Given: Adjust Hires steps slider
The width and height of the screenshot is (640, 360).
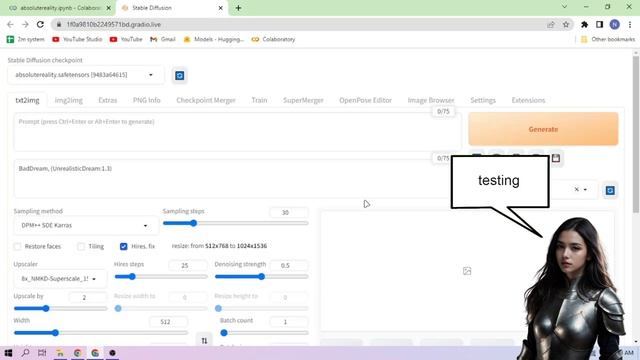Looking at the screenshot, I should click(x=161, y=277).
